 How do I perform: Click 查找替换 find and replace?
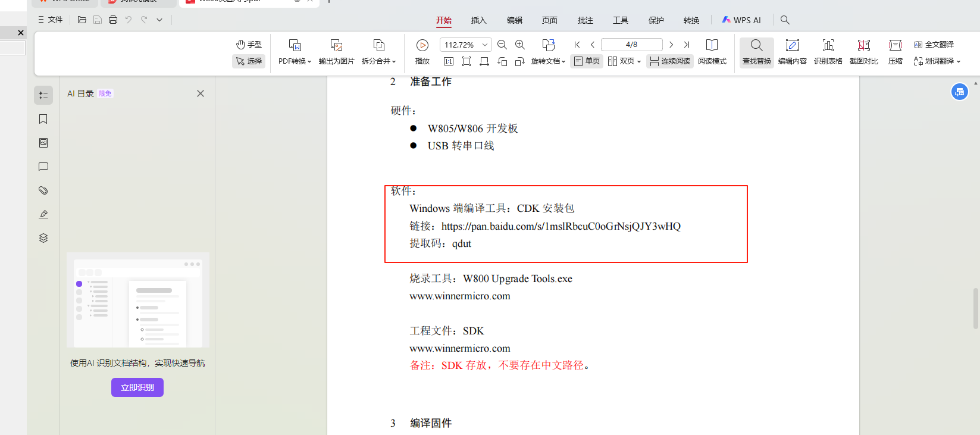(757, 52)
